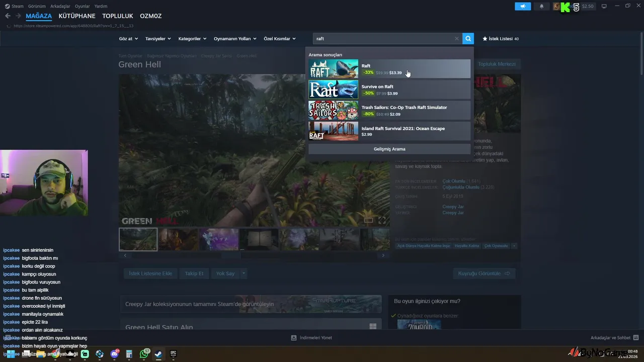Open the Arkadaşlar menu
Screen dimensions: 644x362
pyautogui.click(x=60, y=7)
